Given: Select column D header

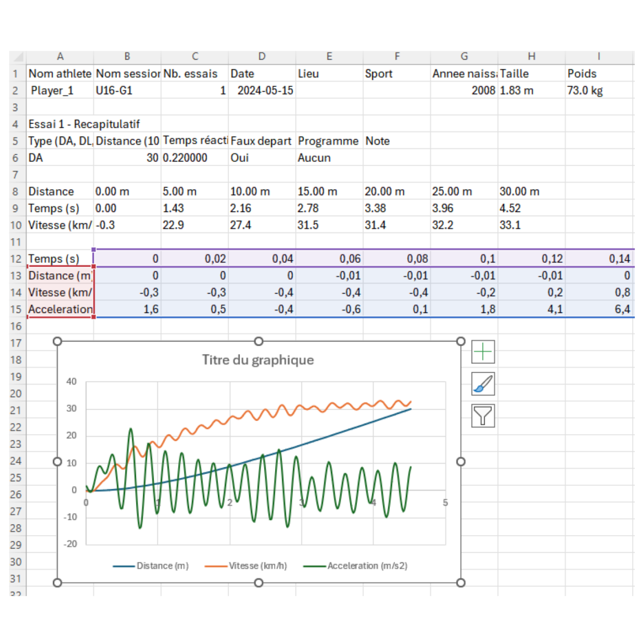Looking at the screenshot, I should tap(262, 56).
